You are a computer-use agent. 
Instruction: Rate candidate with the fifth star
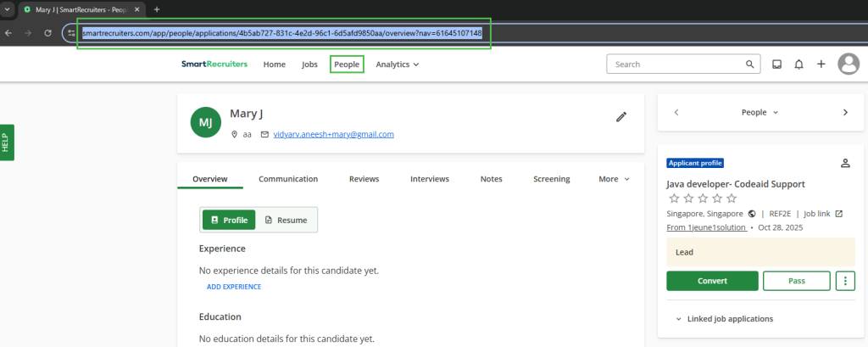tap(732, 199)
